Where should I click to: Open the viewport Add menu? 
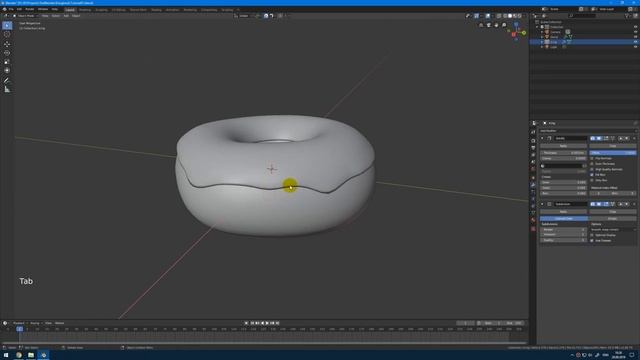pos(66,16)
